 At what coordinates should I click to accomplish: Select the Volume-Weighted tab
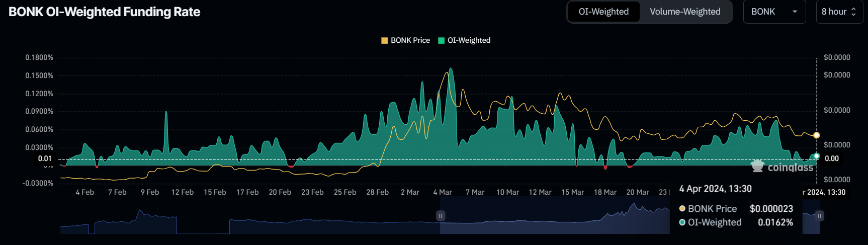(685, 12)
